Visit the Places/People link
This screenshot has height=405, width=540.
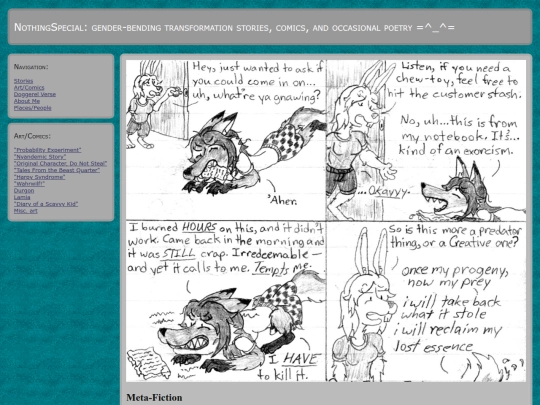point(33,108)
